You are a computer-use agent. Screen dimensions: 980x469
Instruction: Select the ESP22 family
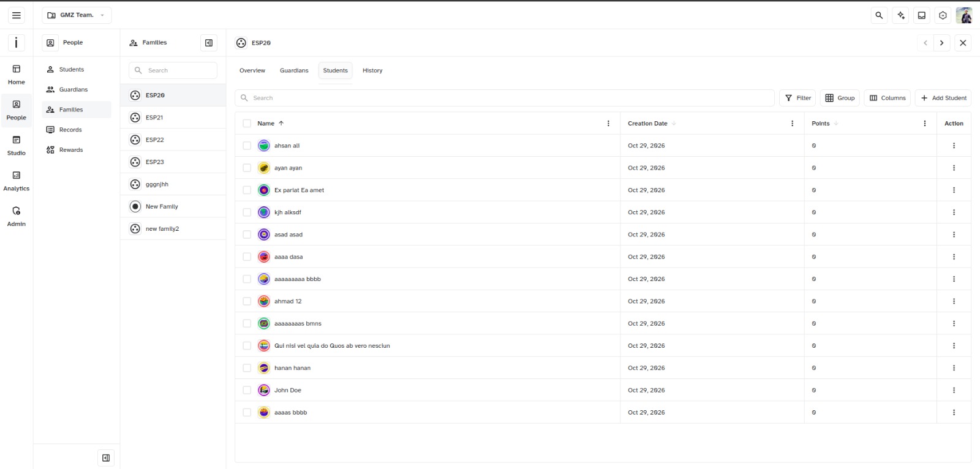173,140
